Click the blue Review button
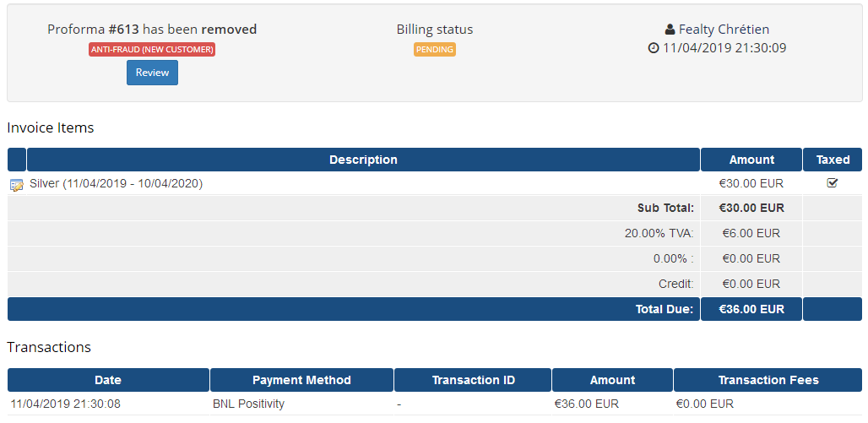The image size is (868, 423). coord(152,73)
